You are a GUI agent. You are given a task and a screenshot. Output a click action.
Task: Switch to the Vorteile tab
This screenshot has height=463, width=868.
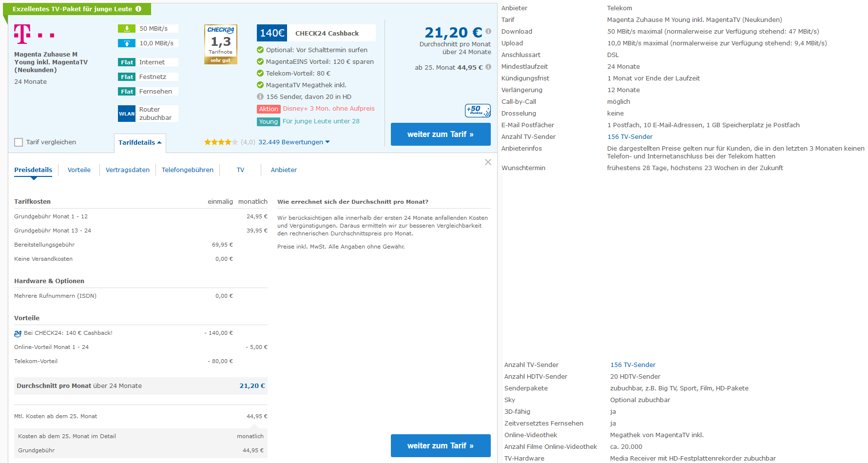(79, 170)
